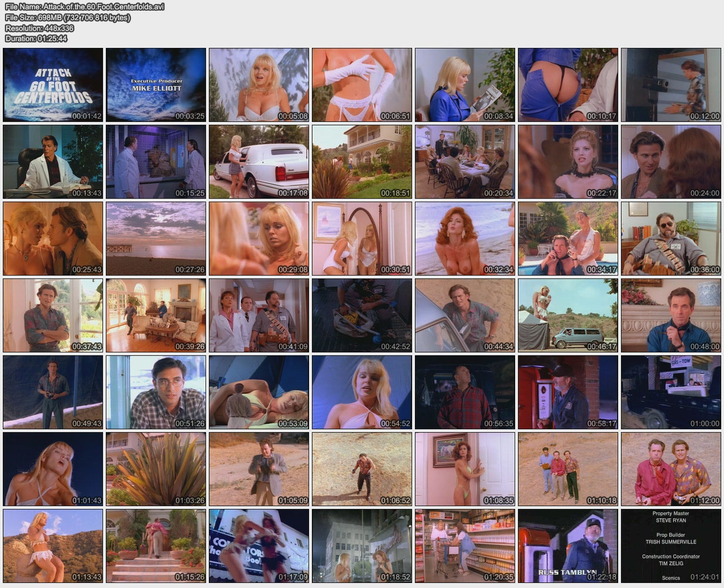Select the thumbnail timestamped 00:12:00
The width and height of the screenshot is (724, 588).
coord(671,85)
